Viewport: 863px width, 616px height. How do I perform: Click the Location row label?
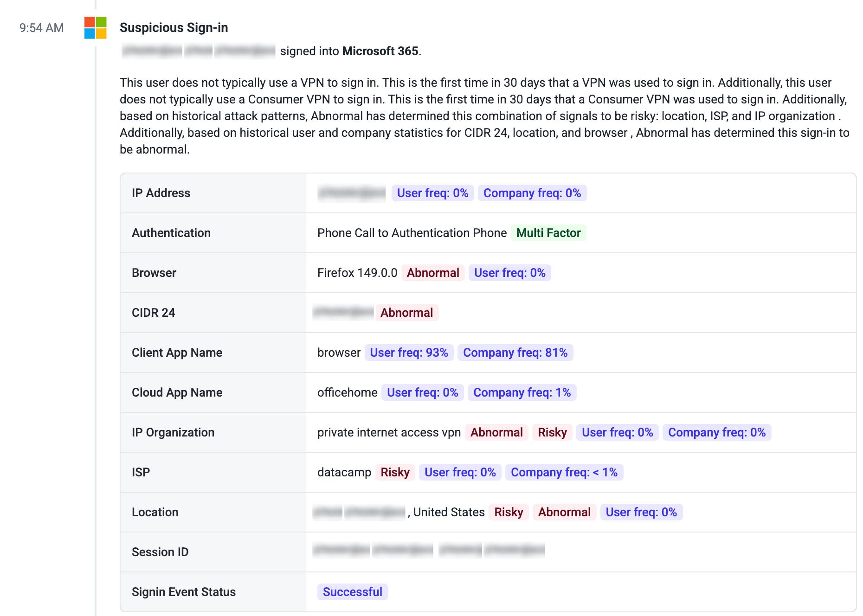point(155,512)
